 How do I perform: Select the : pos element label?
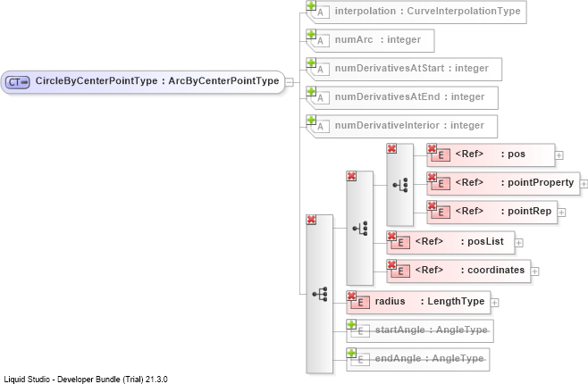point(513,154)
